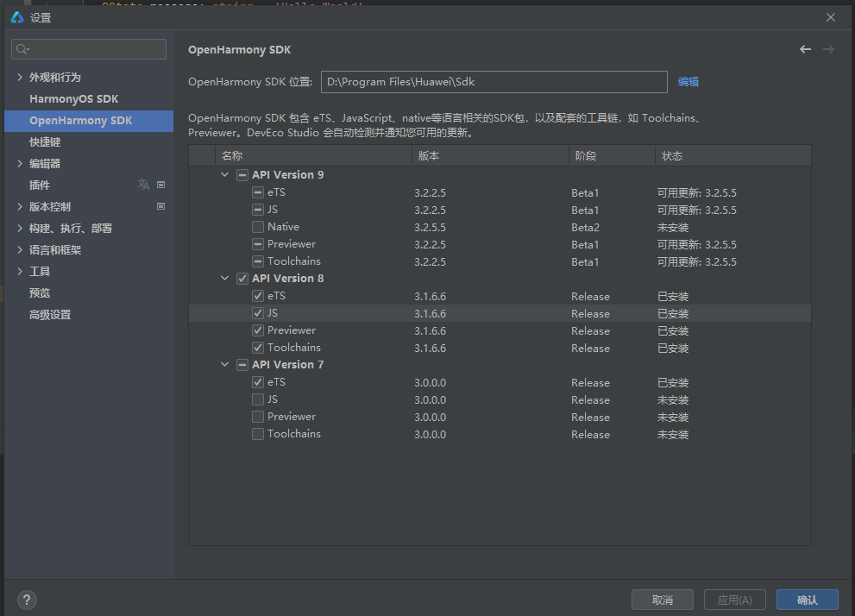Confirm with the 确认 button
The height and width of the screenshot is (616, 855).
(x=808, y=600)
